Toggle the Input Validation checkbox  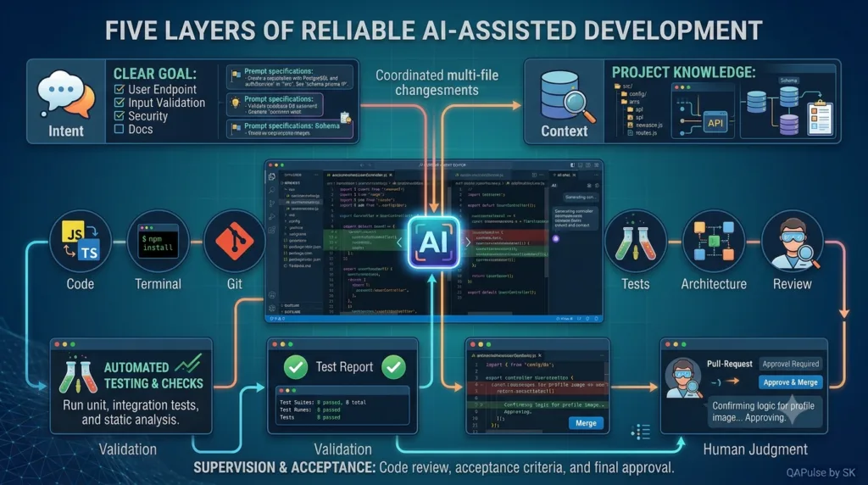[x=119, y=103]
